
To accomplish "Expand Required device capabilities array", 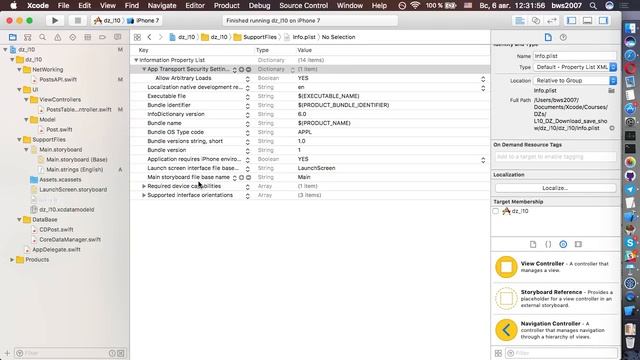I will (x=144, y=186).
